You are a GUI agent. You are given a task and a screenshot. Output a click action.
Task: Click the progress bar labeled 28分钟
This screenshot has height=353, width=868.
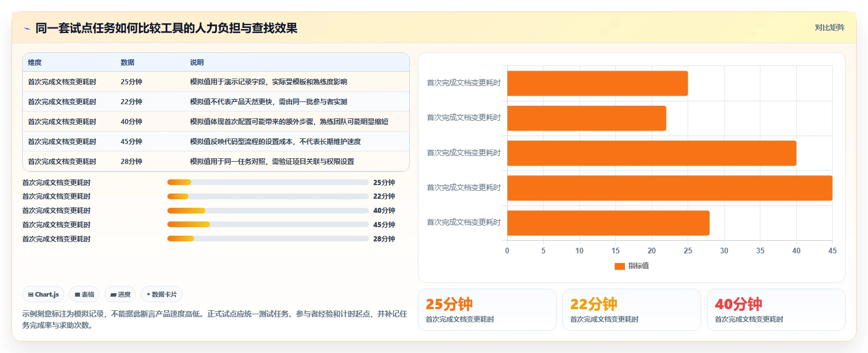[268, 239]
